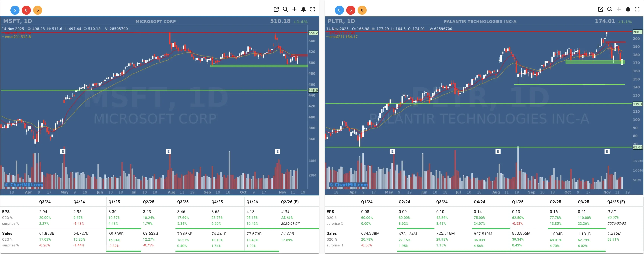This screenshot has width=644, height=254.
Task: Enter fullscreen mode on PLTR chart
Action: pos(637,9)
